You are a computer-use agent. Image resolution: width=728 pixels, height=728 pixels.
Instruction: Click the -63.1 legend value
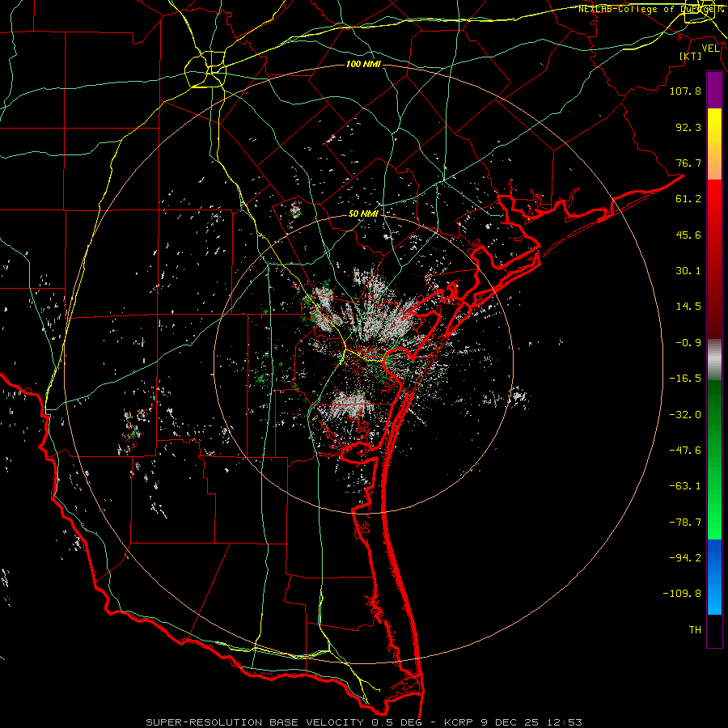pyautogui.click(x=685, y=486)
